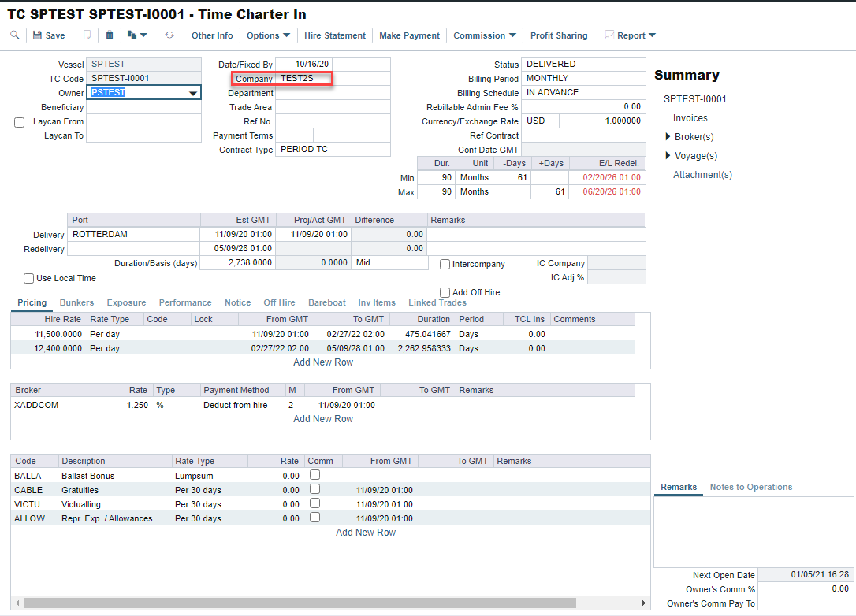Screen dimensions: 856x616
Task: Enable the Use Local Time checkbox
Action: point(29,278)
